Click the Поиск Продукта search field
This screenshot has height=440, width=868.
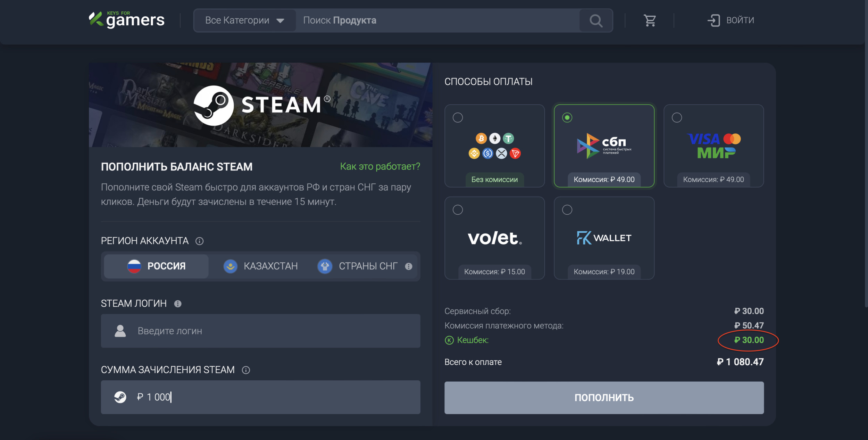[x=437, y=20]
